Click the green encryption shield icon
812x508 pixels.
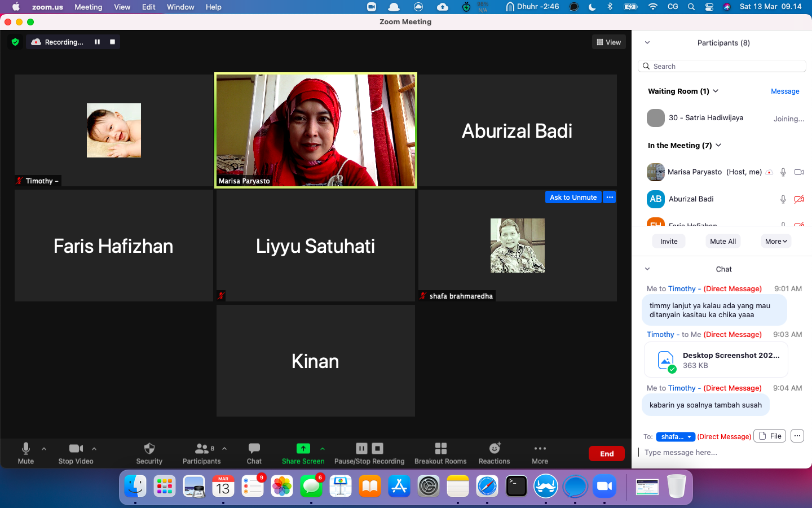[15, 42]
